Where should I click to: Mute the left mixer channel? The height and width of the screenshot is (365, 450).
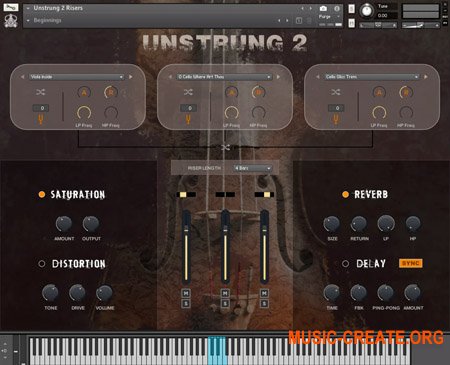pos(186,293)
